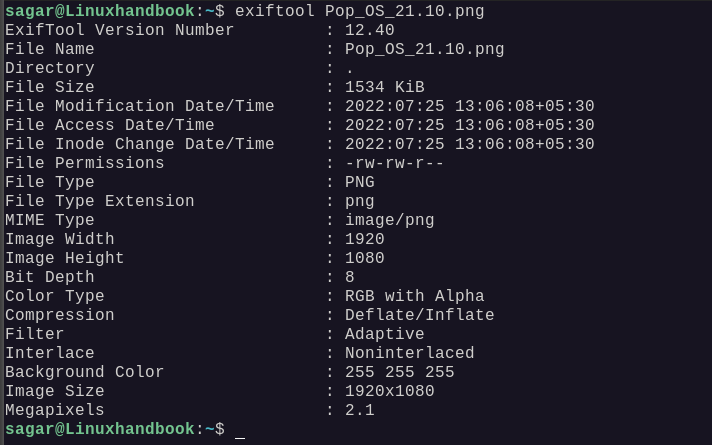The height and width of the screenshot is (445, 712).
Task: Click the Background Color value 255 255 255
Action: click(399, 372)
